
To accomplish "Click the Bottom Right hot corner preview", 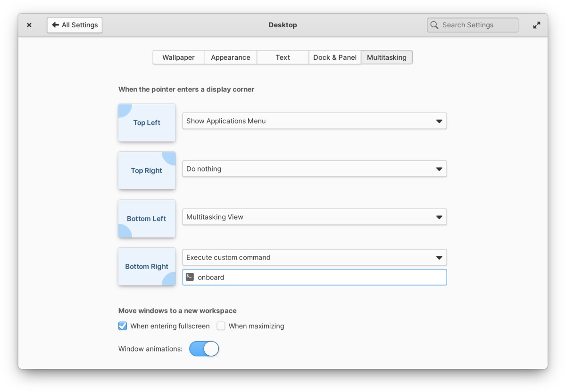I will pos(147,266).
